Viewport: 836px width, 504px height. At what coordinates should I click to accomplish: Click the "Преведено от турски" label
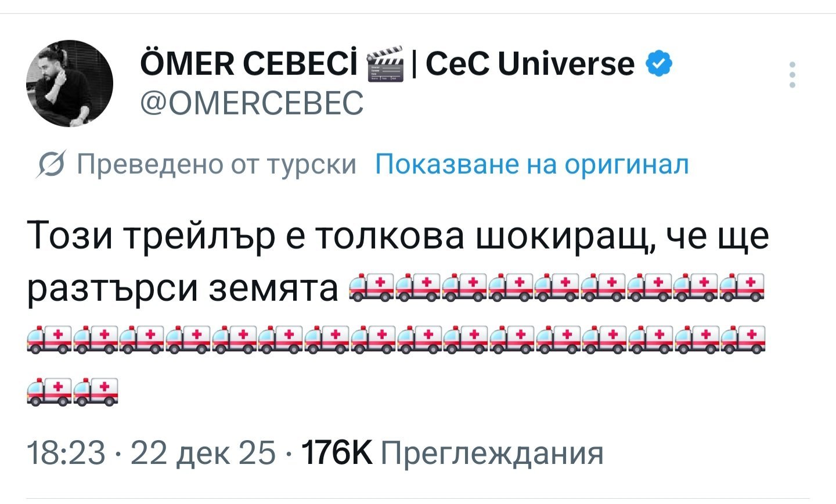(x=216, y=165)
